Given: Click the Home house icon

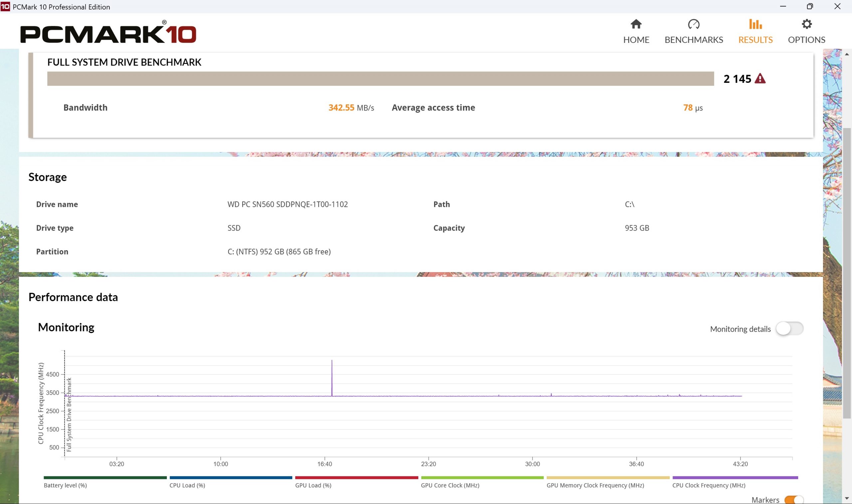Looking at the screenshot, I should point(636,24).
